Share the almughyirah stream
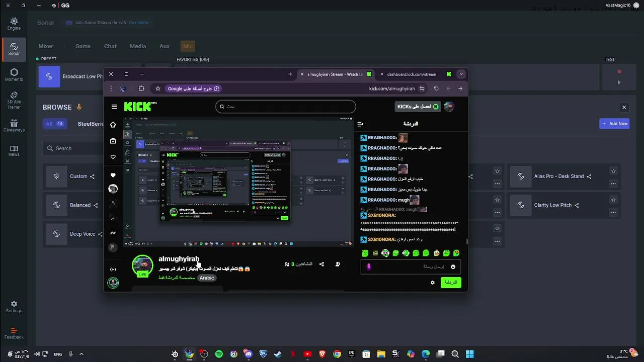Image resolution: width=644 pixels, height=362 pixels. 321,264
